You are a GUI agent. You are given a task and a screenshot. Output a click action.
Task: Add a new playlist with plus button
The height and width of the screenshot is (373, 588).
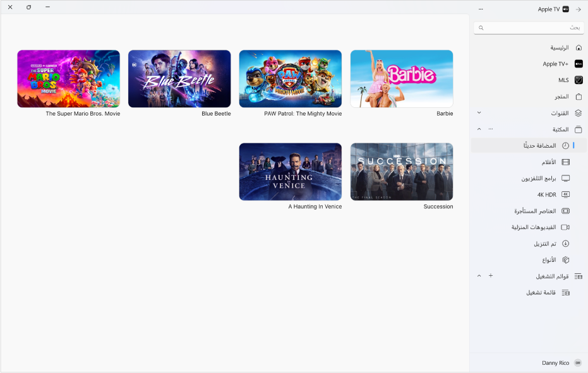point(491,276)
